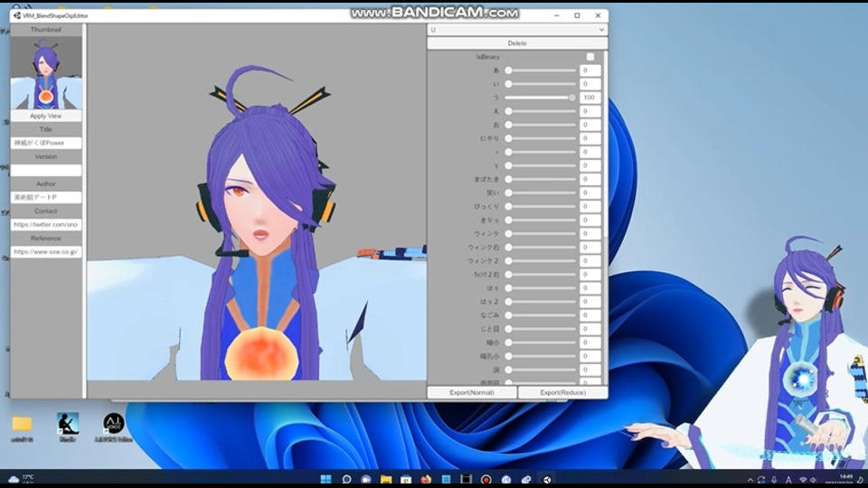This screenshot has width=868, height=488.
Task: Click the まばたき slider handle
Action: [508, 179]
